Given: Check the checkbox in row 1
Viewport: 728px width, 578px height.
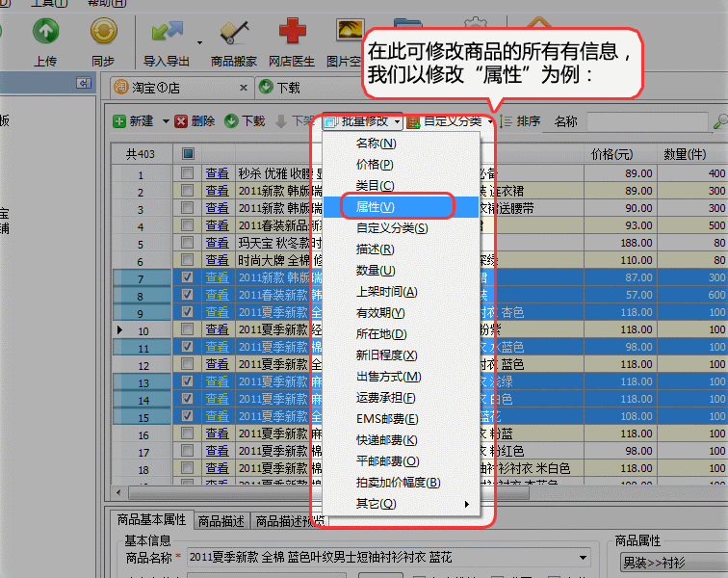Looking at the screenshot, I should click(x=188, y=173).
